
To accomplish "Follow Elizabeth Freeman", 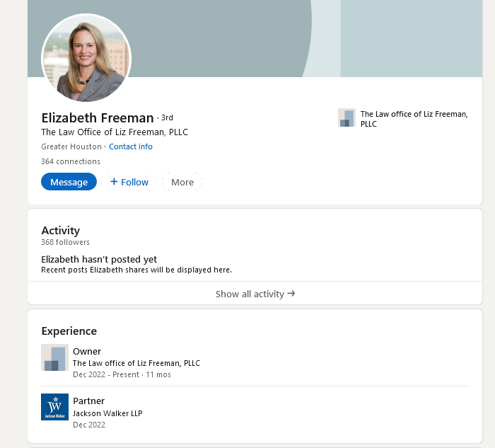I will point(129,182).
